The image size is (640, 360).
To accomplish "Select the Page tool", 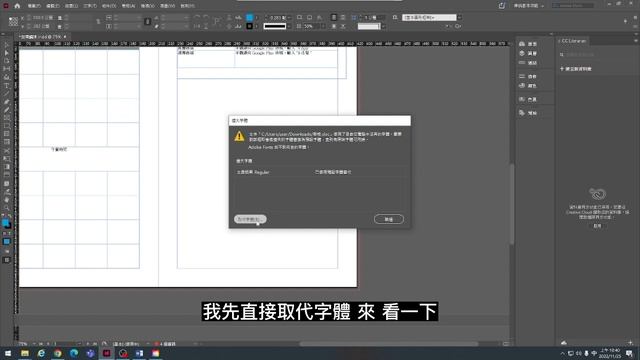I will coord(7,61).
